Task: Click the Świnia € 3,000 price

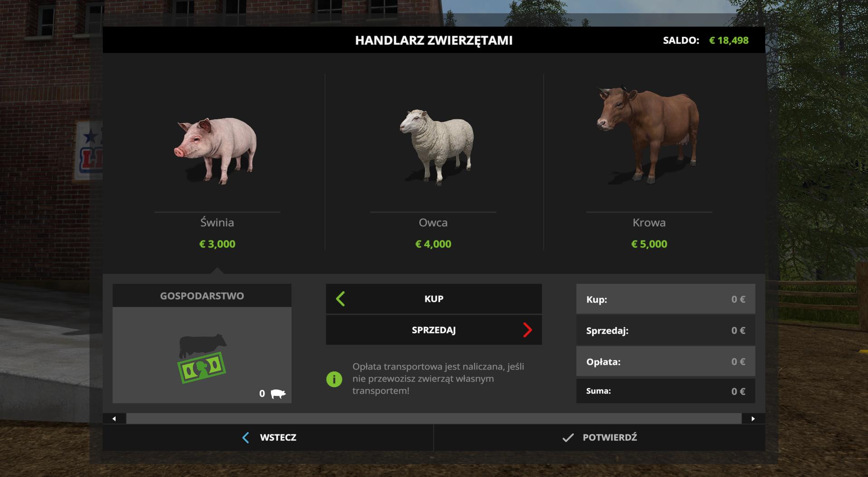Action: coord(217,244)
